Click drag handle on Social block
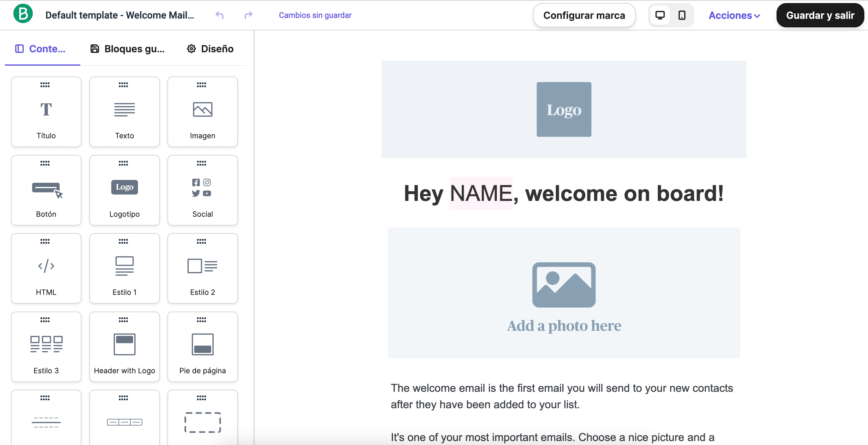The width and height of the screenshot is (868, 445). click(x=201, y=163)
